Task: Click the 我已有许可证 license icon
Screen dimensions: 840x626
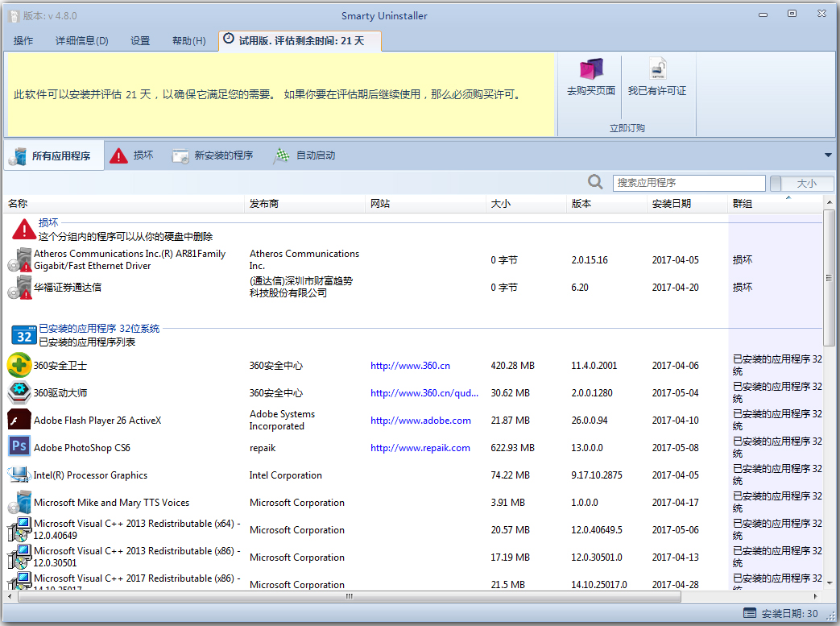Action: [657, 69]
